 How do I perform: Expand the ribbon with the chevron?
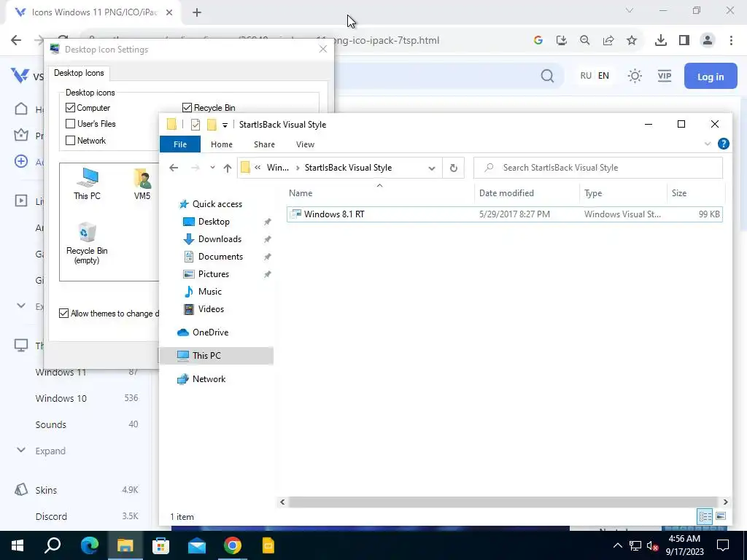(708, 144)
